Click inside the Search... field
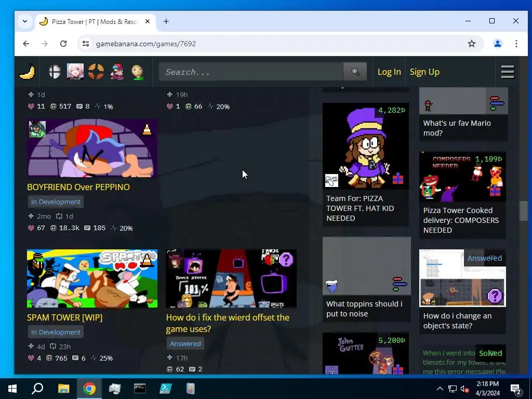This screenshot has width=532, height=399. (x=251, y=72)
